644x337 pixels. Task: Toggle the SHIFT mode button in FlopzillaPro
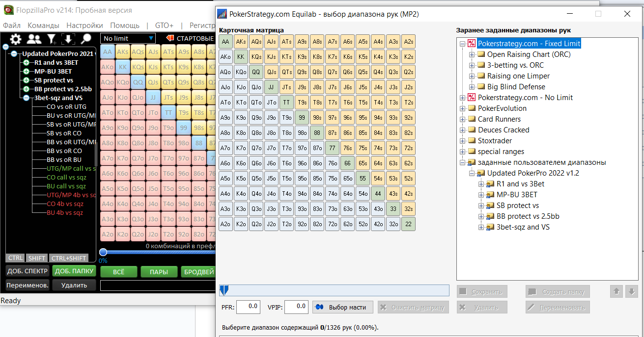point(37,258)
